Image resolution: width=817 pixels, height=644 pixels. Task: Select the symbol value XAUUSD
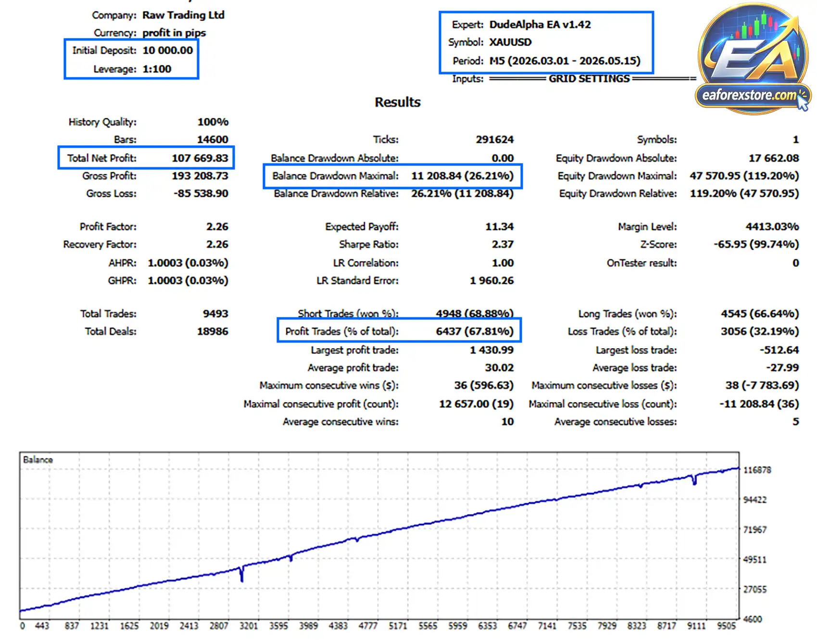(510, 42)
